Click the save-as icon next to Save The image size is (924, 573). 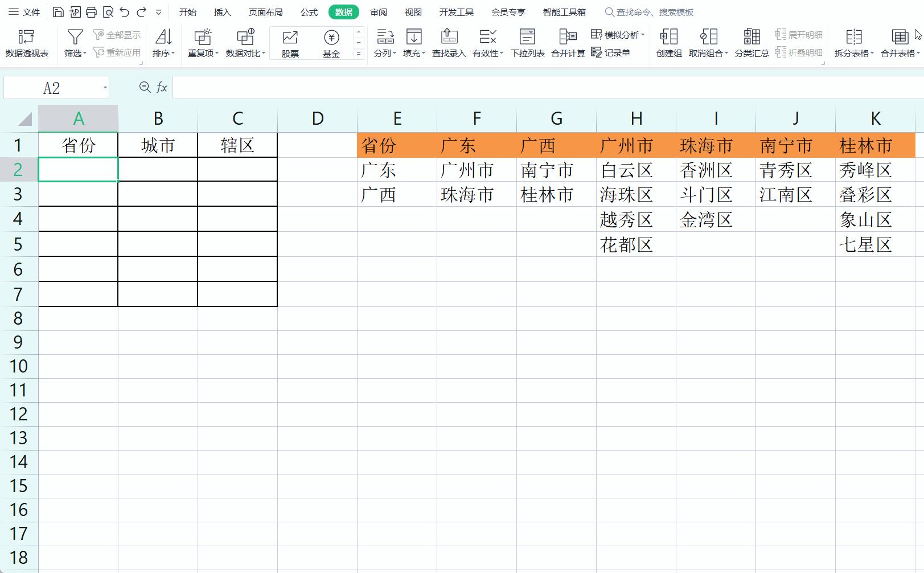click(x=75, y=12)
